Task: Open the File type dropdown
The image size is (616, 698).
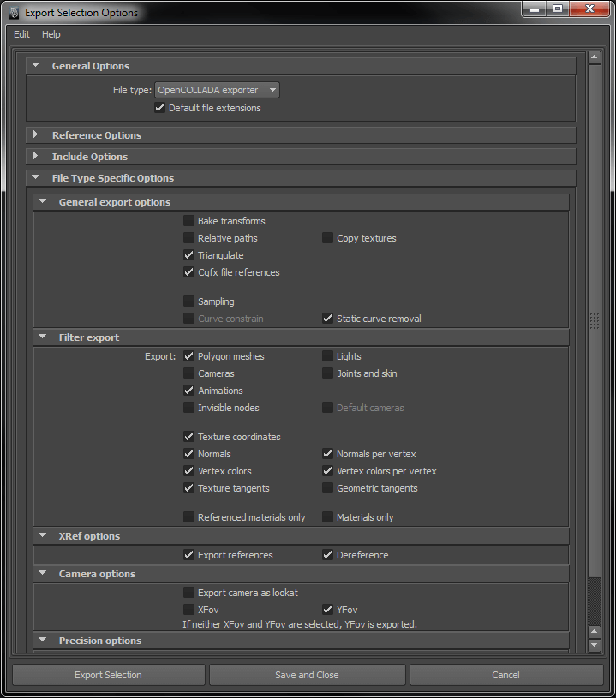Action: coord(272,90)
